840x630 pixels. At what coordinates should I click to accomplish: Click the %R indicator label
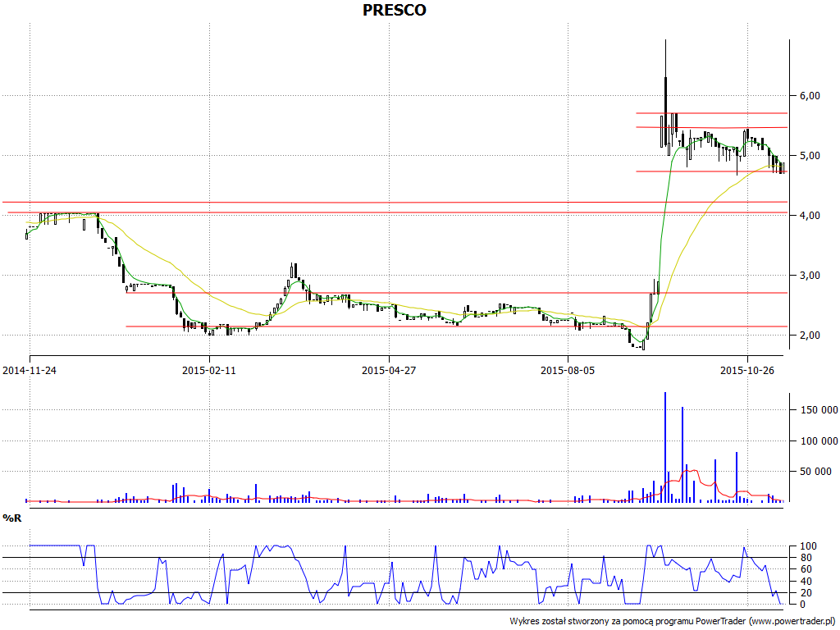(x=11, y=518)
